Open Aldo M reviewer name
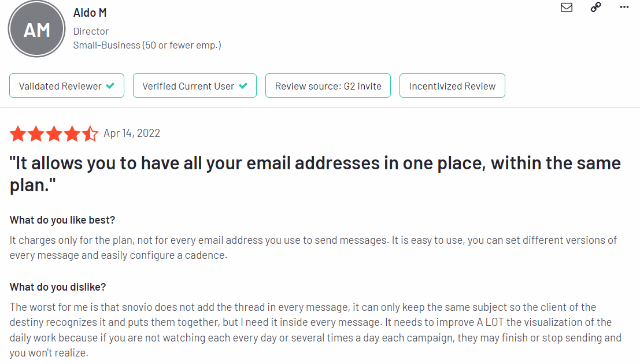Viewport: 640px width, 364px height. click(90, 13)
